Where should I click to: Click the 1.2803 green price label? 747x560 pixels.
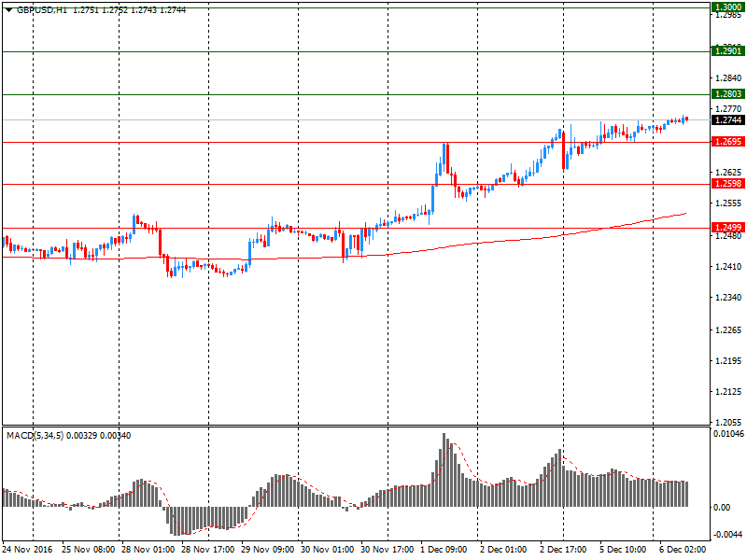pyautogui.click(x=728, y=94)
